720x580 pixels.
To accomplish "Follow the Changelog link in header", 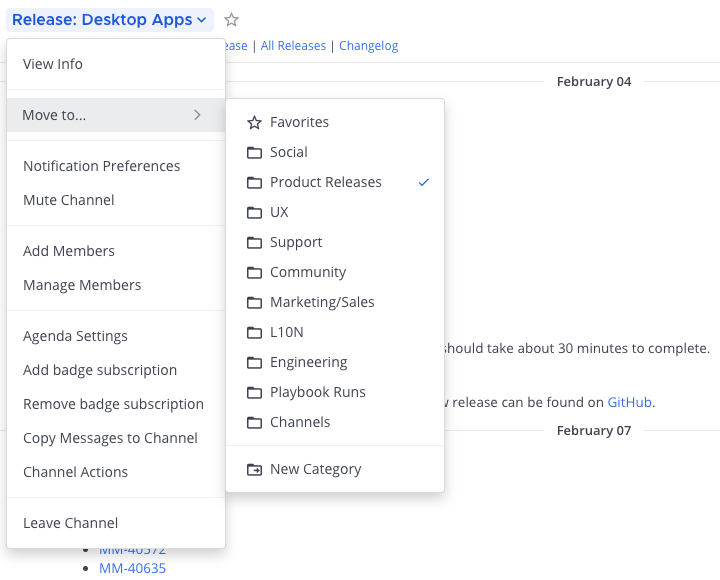I will click(368, 45).
